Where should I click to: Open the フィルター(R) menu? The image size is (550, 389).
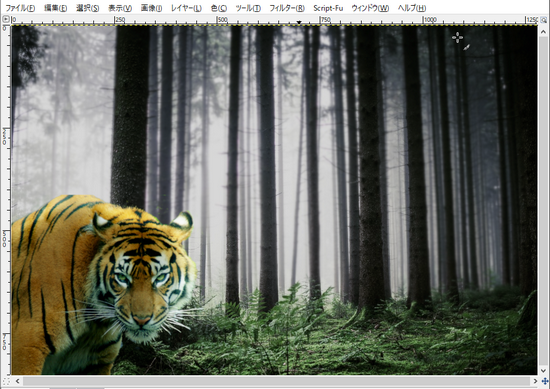pyautogui.click(x=287, y=8)
